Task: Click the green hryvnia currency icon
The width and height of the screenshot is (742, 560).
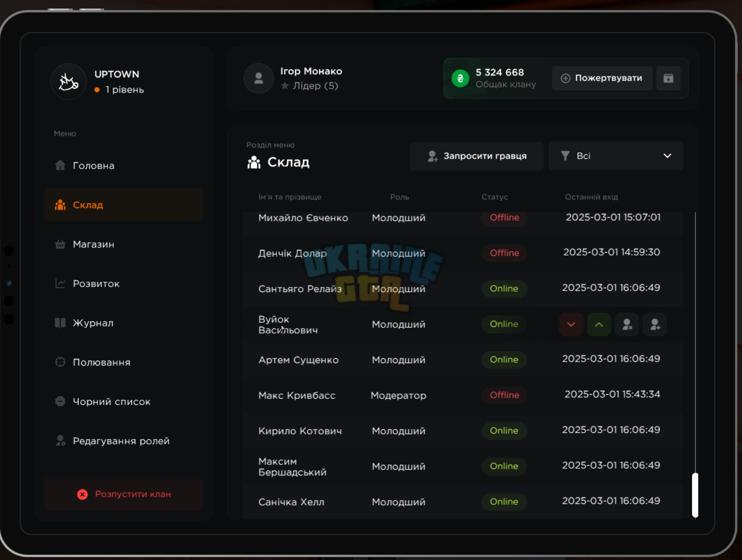Action: (460, 79)
